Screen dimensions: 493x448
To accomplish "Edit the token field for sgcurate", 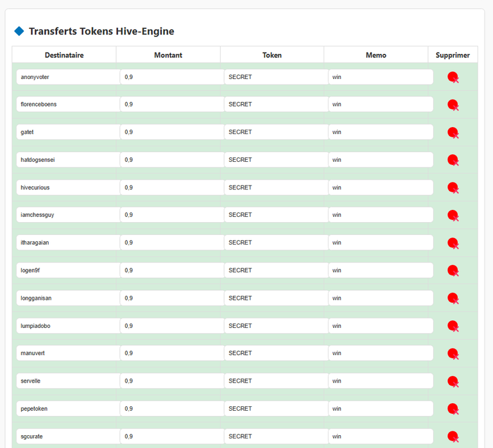I will coord(277,436).
